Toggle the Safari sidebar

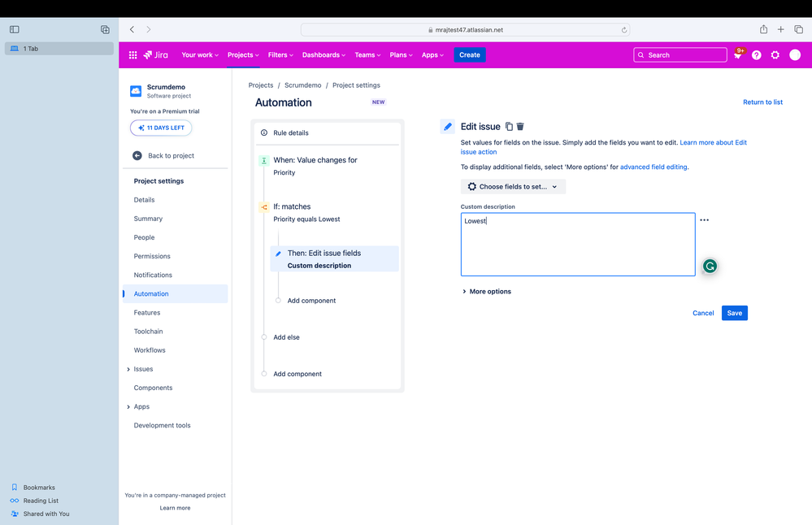(15, 29)
